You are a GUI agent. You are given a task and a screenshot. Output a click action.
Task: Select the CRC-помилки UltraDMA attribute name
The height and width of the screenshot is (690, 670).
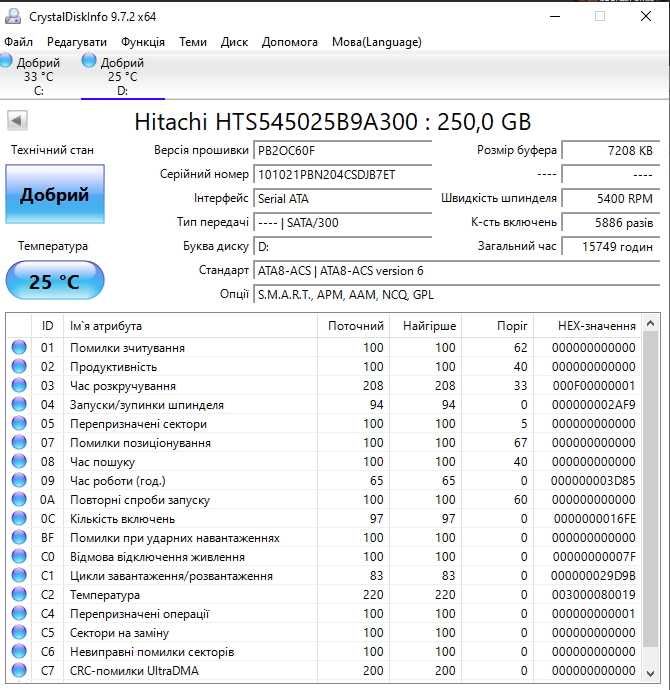[134, 671]
